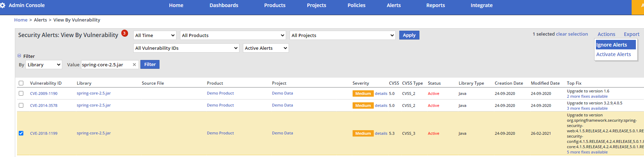Choose Ignore Alerts from the Actions menu

pyautogui.click(x=615, y=45)
